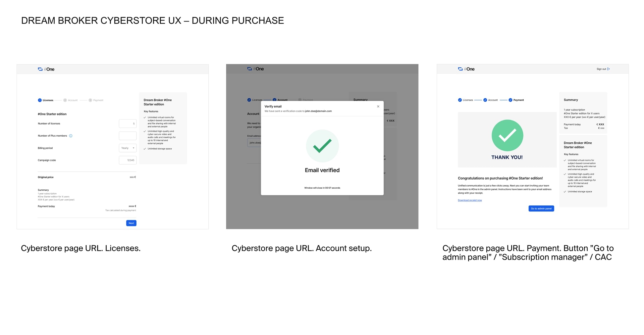Click 'Unlimited storage space' in Licenses mockup
The height and width of the screenshot is (335, 644).
(x=160, y=149)
